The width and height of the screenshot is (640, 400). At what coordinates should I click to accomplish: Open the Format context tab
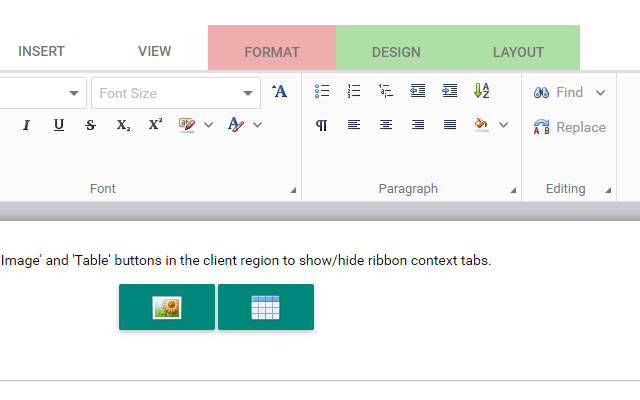[272, 52]
